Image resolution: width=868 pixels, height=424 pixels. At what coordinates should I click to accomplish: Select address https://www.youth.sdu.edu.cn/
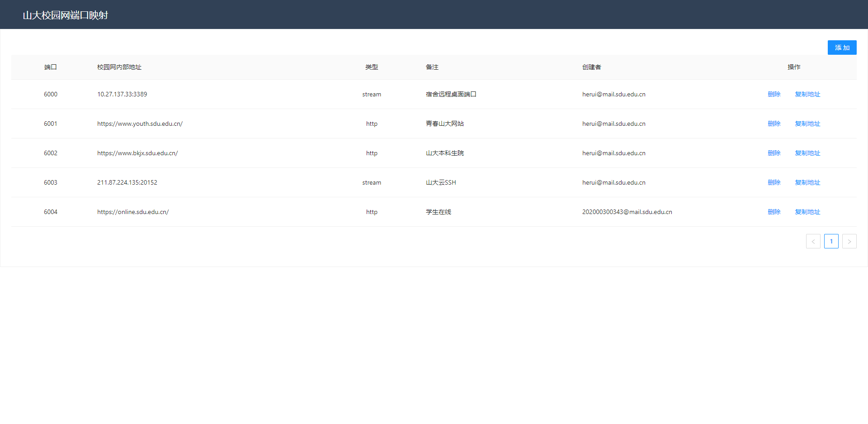(x=140, y=124)
